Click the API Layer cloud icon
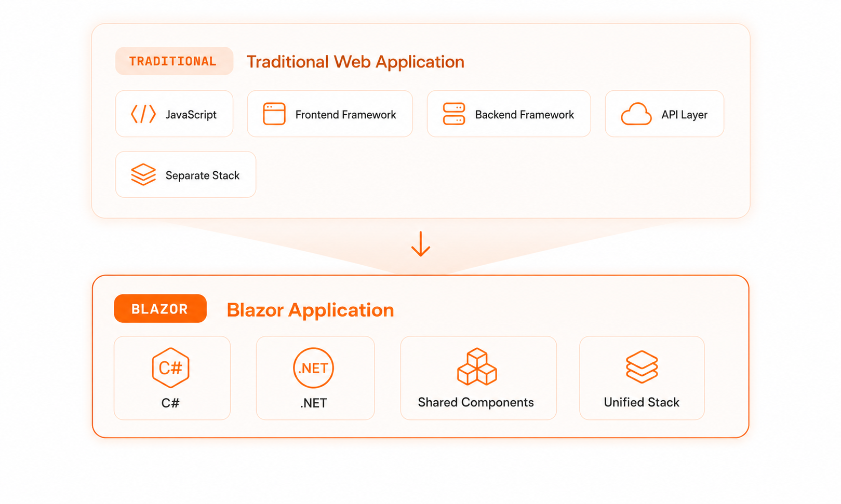This screenshot has width=841, height=504. (636, 114)
